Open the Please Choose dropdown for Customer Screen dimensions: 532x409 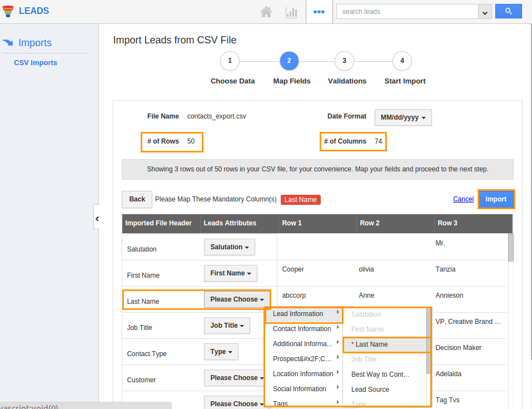click(x=235, y=378)
